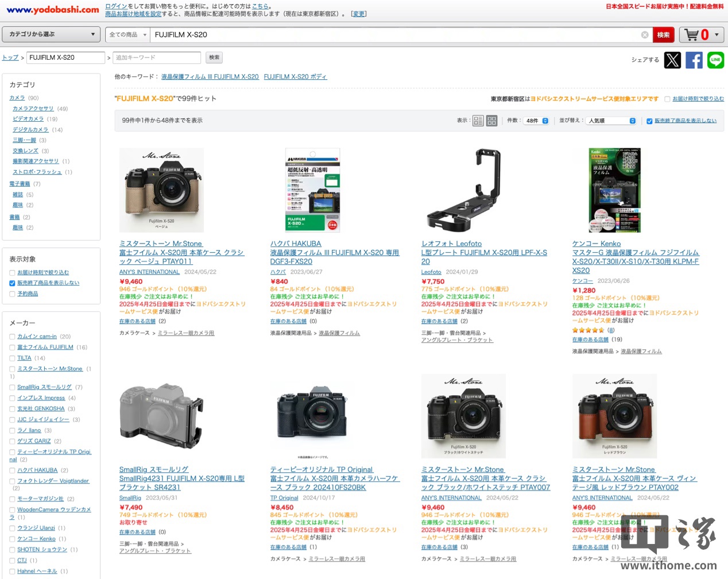Open カテゴリから選ぶ dropdown

pyautogui.click(x=51, y=34)
